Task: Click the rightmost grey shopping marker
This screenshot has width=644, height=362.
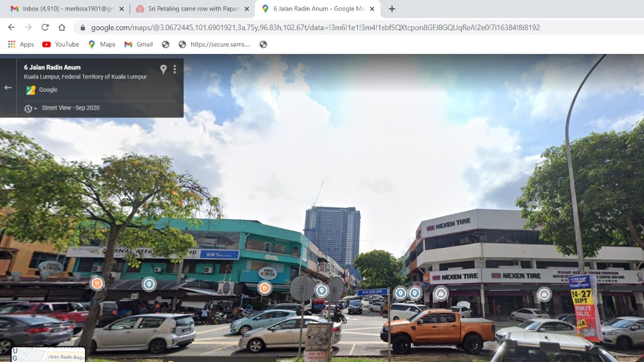Action: pyautogui.click(x=544, y=293)
